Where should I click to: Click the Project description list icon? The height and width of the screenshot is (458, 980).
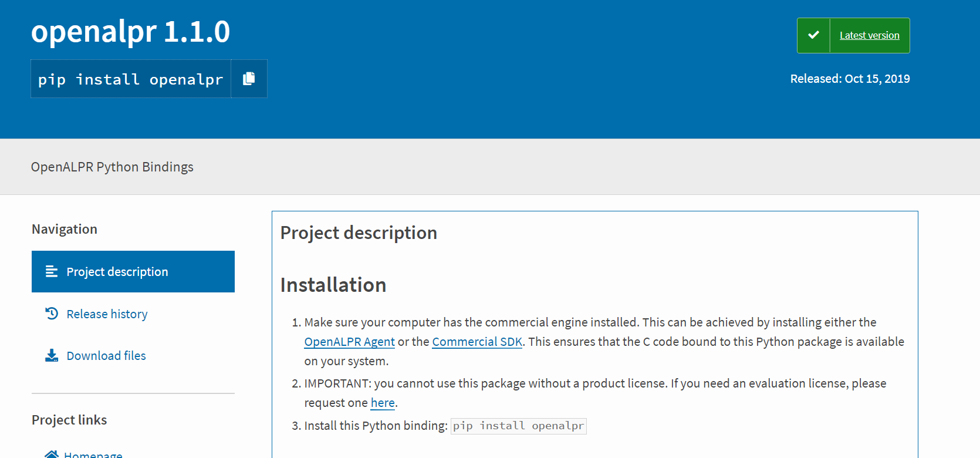tap(52, 271)
